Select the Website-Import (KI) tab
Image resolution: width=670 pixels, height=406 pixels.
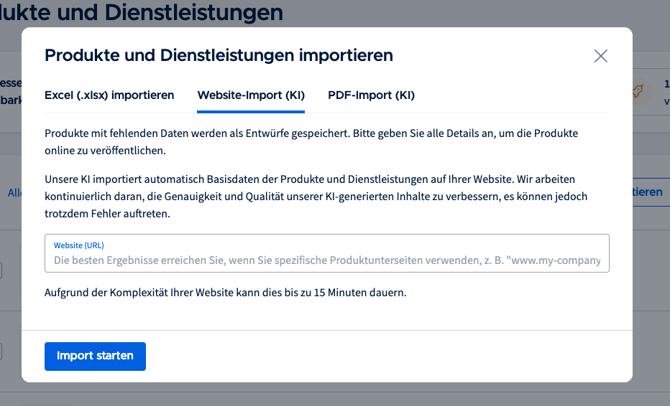point(251,95)
